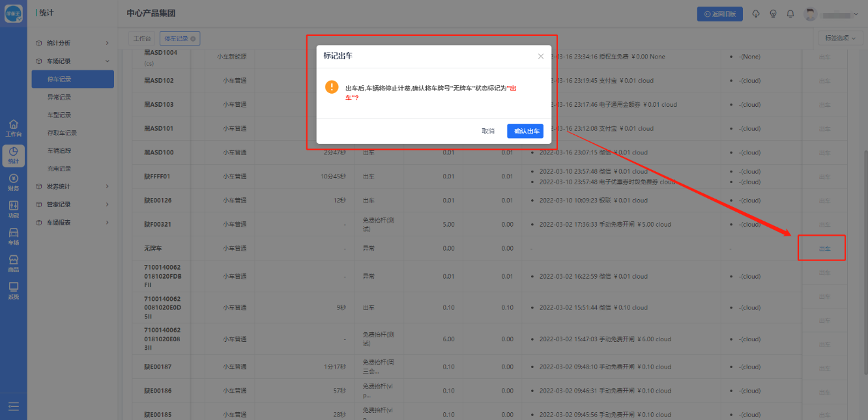Click the 确认出车 button
Image resolution: width=868 pixels, height=420 pixels.
pos(525,131)
